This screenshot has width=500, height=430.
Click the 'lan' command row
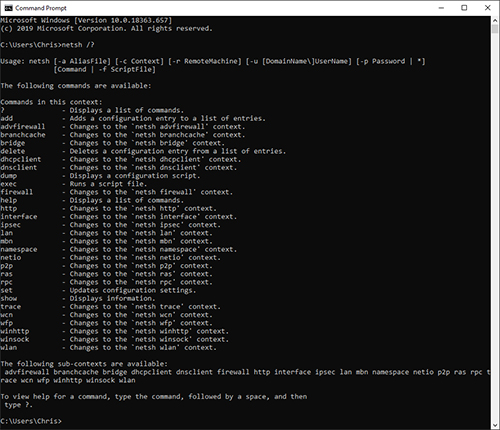tap(107, 233)
